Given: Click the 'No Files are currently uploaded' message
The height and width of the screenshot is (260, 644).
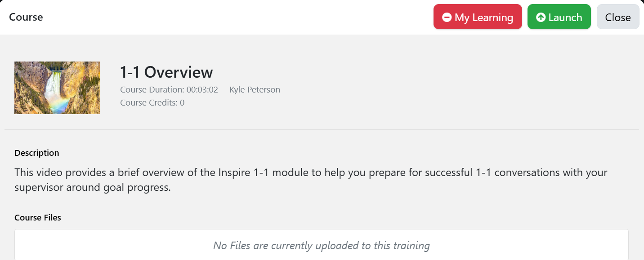Looking at the screenshot, I should [x=322, y=246].
